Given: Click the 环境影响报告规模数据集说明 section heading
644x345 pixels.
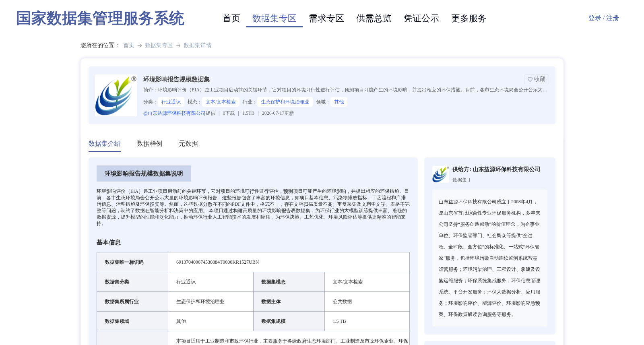Looking at the screenshot, I should coord(144,174).
